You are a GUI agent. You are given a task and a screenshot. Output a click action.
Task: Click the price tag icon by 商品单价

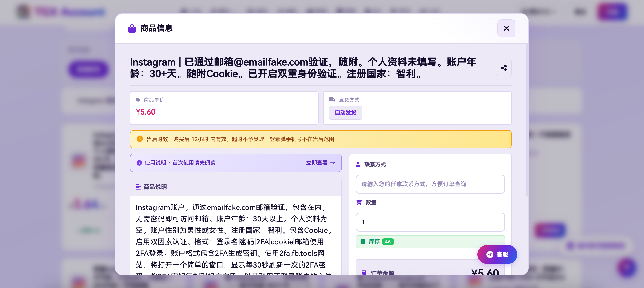click(x=138, y=100)
